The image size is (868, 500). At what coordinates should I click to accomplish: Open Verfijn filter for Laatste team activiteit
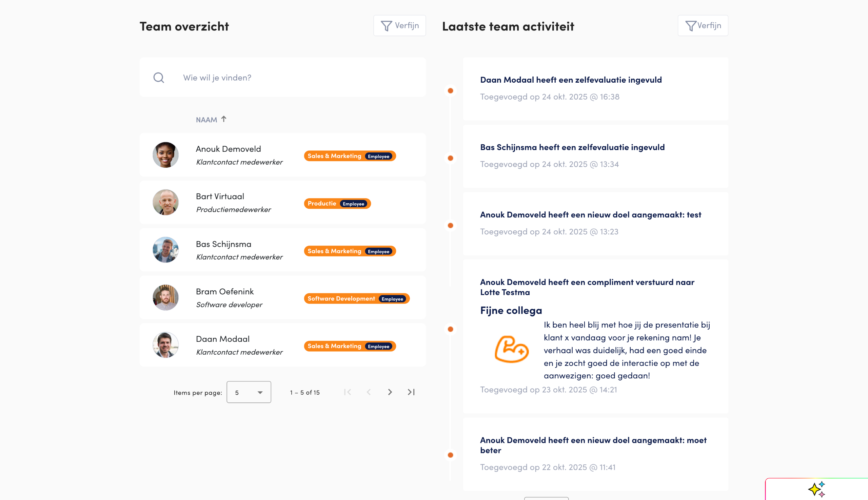tap(703, 26)
